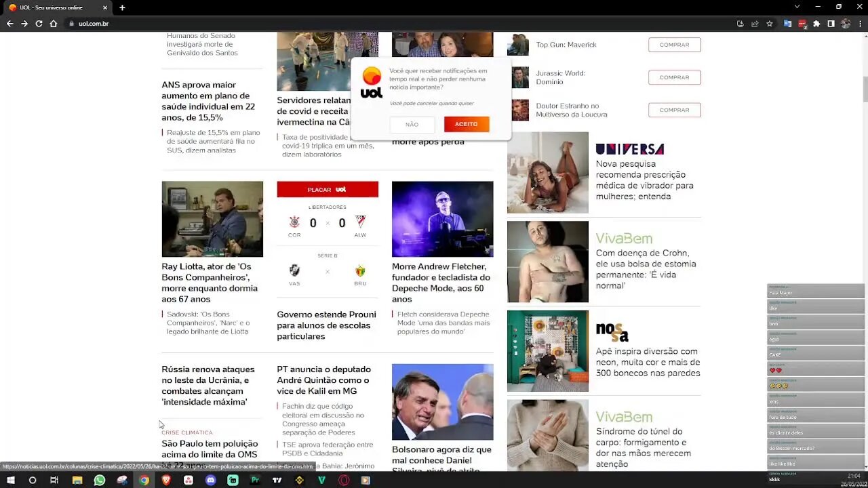The image size is (868, 488).
Task: Open TradingView from taskbar
Action: [x=277, y=481]
